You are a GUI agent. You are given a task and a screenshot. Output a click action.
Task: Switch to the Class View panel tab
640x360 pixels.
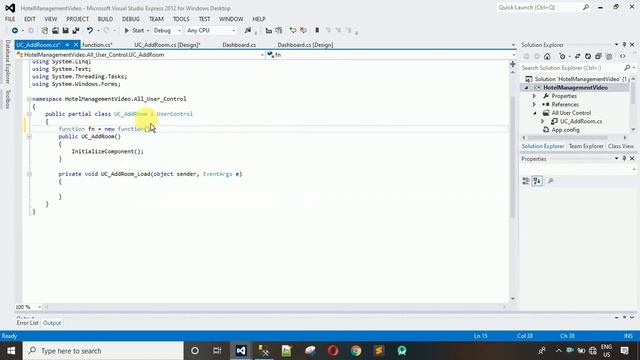(x=621, y=146)
